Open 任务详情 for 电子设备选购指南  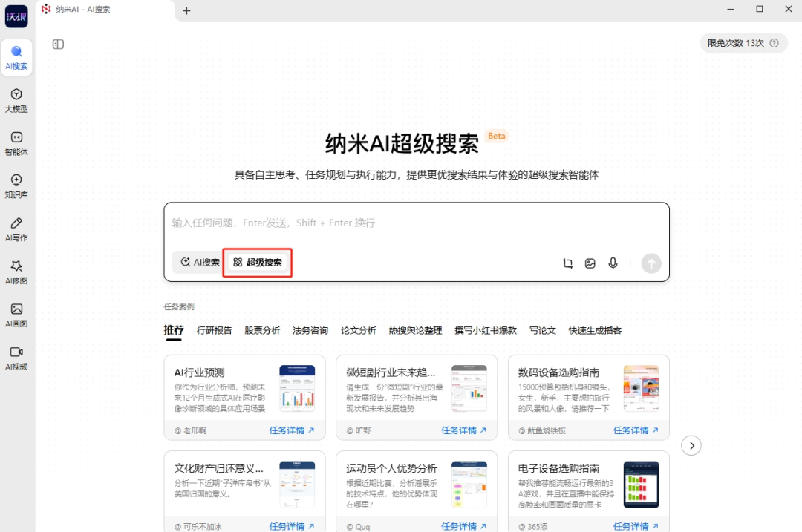[x=636, y=526]
